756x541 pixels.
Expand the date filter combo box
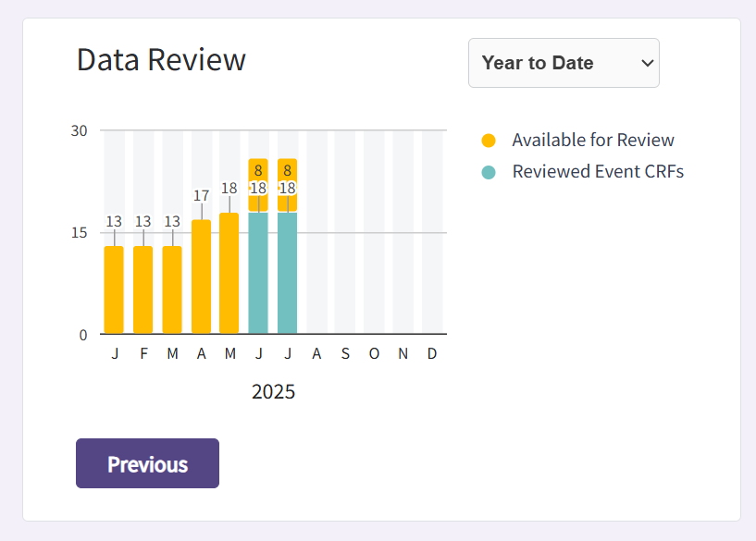click(x=564, y=63)
